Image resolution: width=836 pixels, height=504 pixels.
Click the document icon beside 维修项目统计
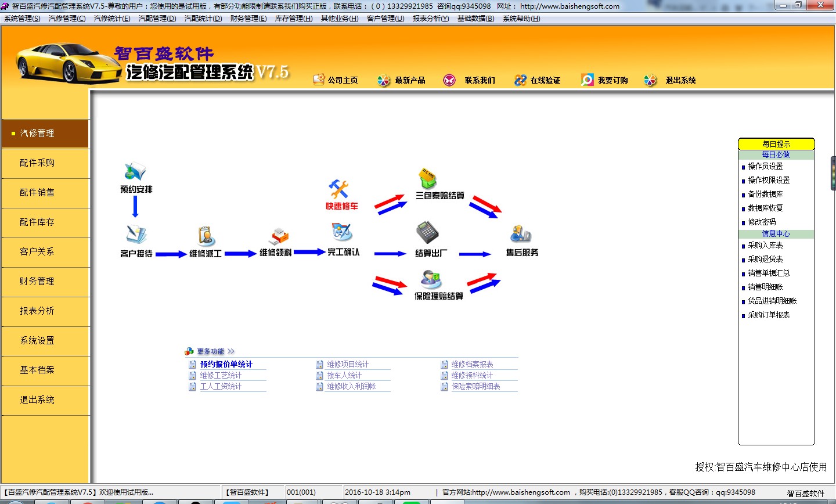pyautogui.click(x=319, y=365)
